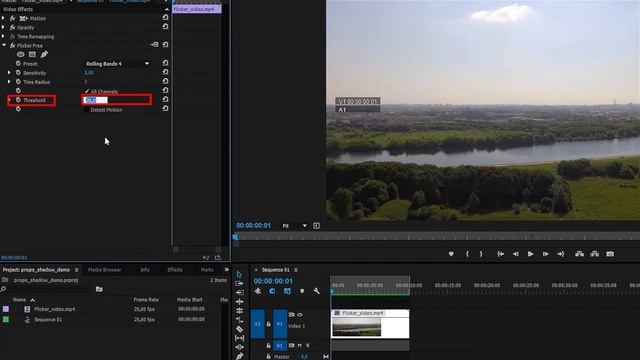
Task: Switch to Media Browser tab
Action: [104, 269]
